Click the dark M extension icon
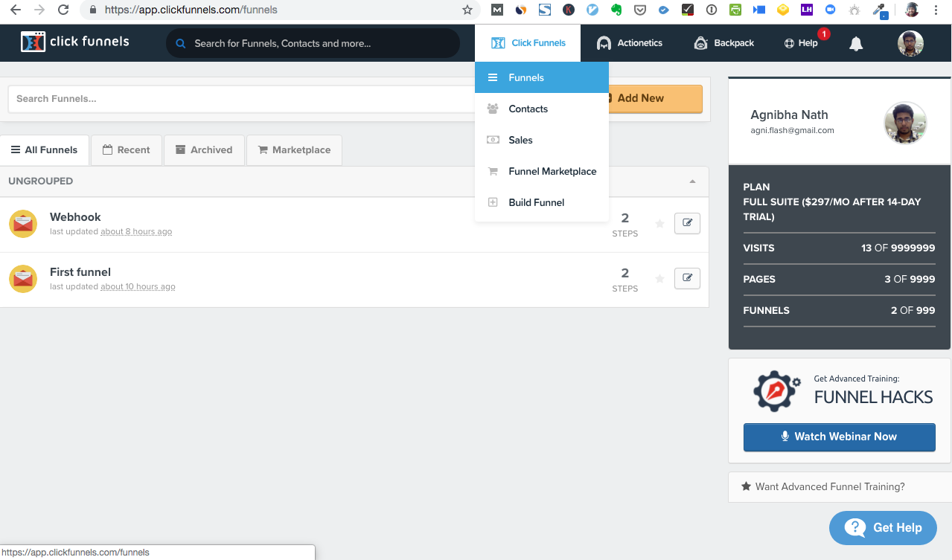 click(497, 10)
